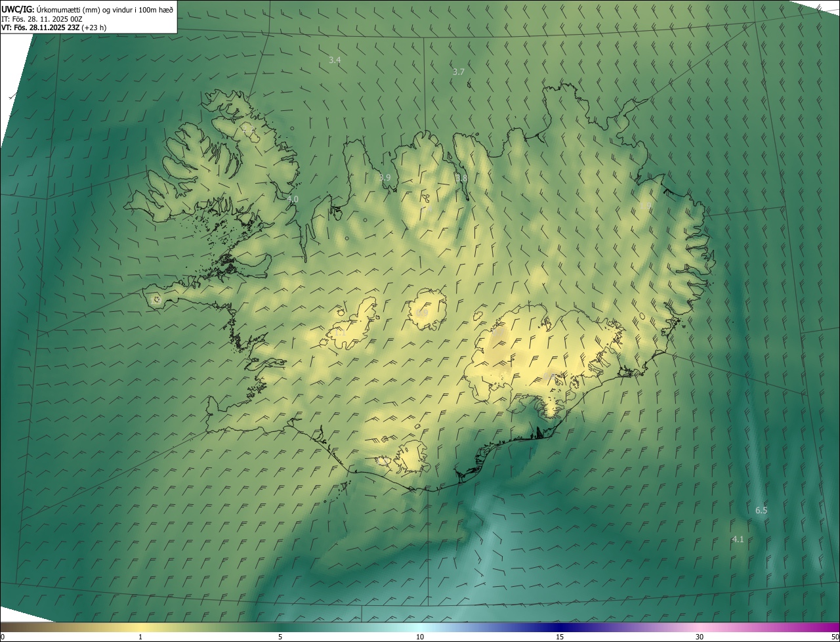Click the 30 tick on the color scale
840x642 pixels.
pos(700,637)
